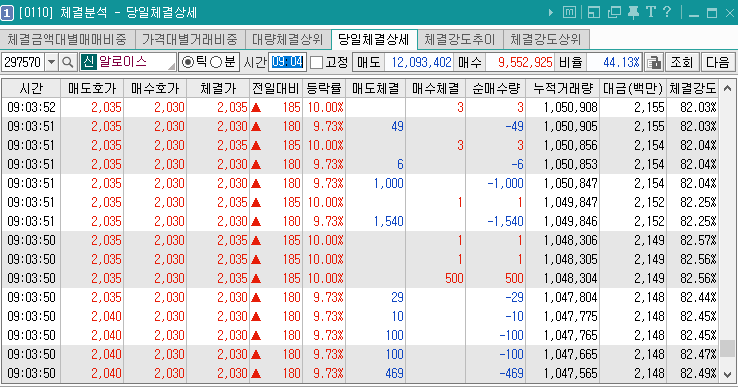Click the 매도호가 column header

tap(92, 88)
